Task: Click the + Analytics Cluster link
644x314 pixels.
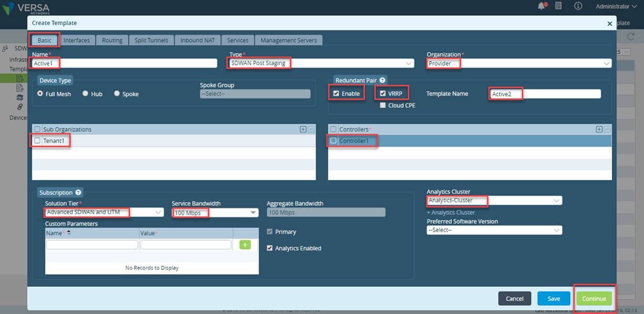Action: [x=451, y=212]
